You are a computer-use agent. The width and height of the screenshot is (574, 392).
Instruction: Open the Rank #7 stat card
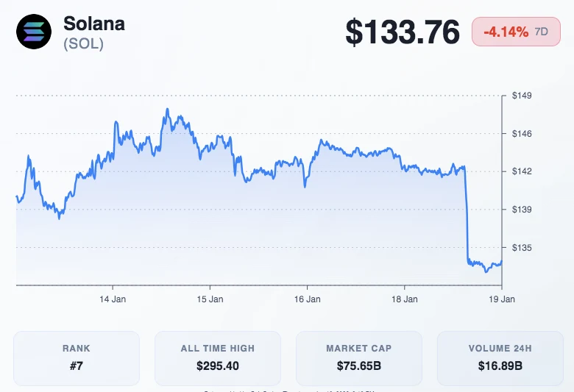point(77,357)
